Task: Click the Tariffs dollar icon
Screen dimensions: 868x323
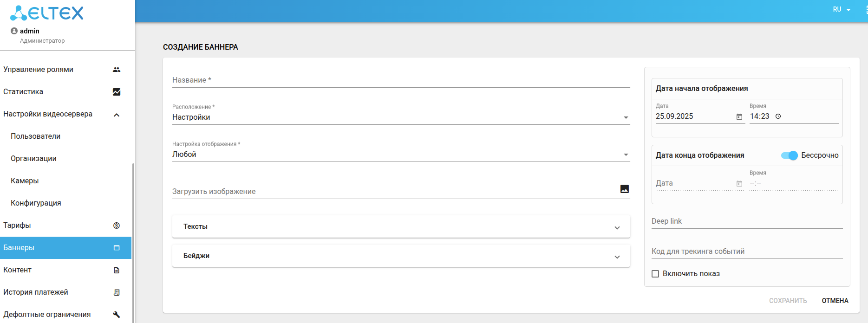Action: pos(117,226)
